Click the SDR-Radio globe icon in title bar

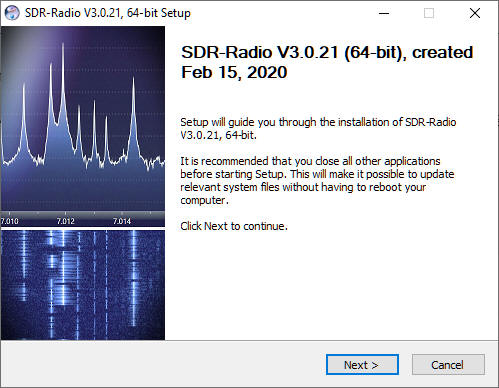tap(12, 13)
